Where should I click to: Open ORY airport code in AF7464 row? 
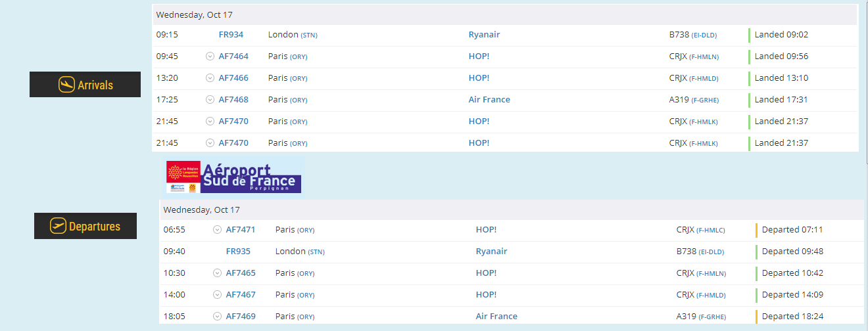(x=299, y=57)
